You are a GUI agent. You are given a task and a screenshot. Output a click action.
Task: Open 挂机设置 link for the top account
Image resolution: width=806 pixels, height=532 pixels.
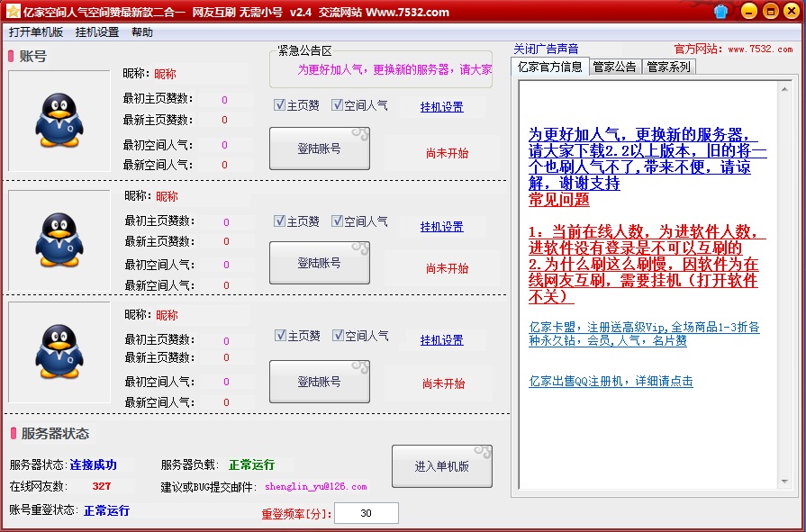point(442,107)
